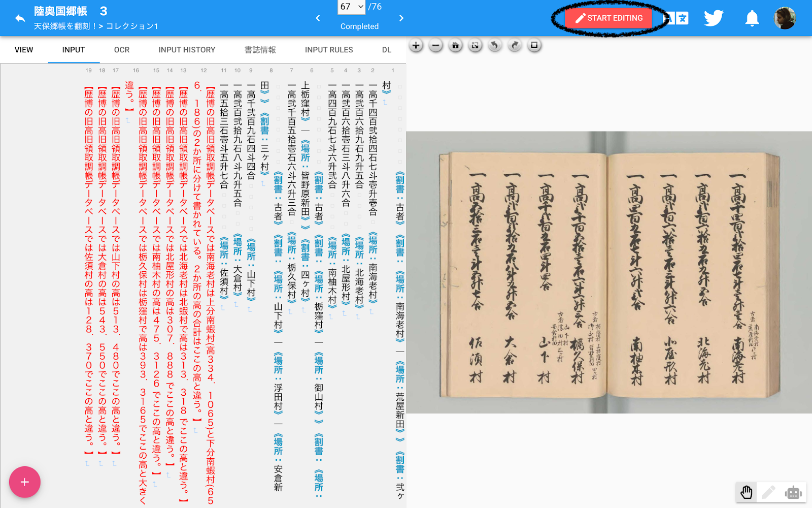
Task: Click the pink plus floating button
Action: point(24,482)
